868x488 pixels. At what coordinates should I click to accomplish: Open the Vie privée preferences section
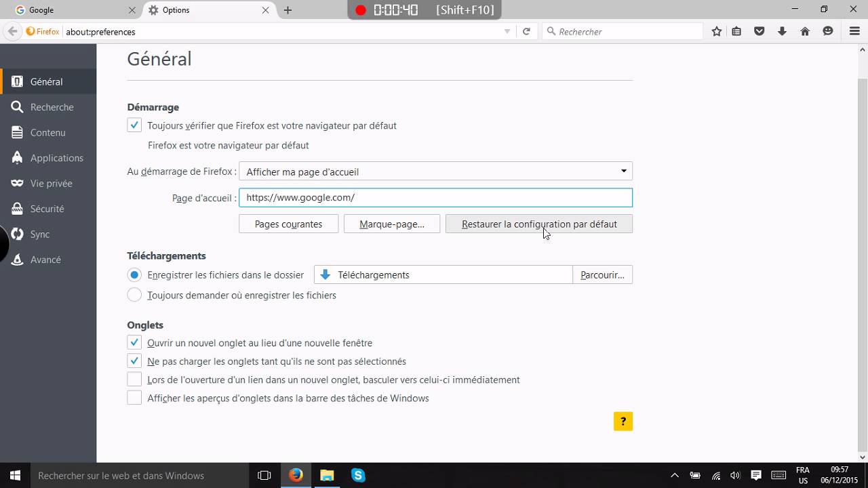click(48, 184)
